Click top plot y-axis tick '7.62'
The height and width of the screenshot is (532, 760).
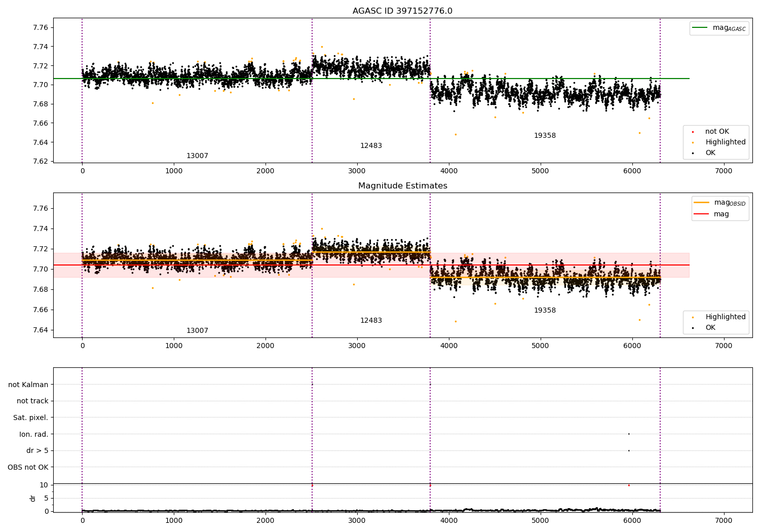pyautogui.click(x=41, y=162)
